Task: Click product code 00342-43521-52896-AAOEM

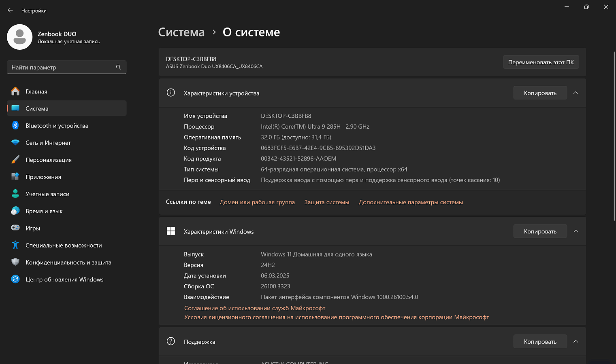Action: pyautogui.click(x=298, y=159)
